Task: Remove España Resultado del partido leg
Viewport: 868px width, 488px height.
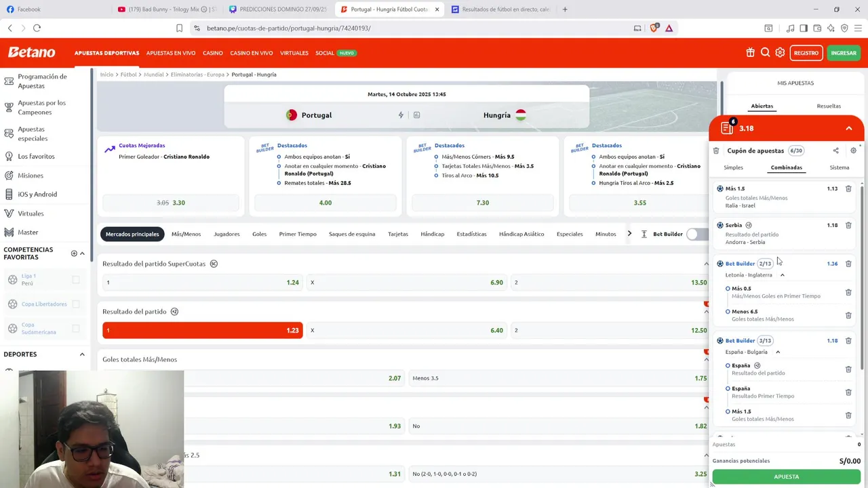Action: [x=848, y=369]
